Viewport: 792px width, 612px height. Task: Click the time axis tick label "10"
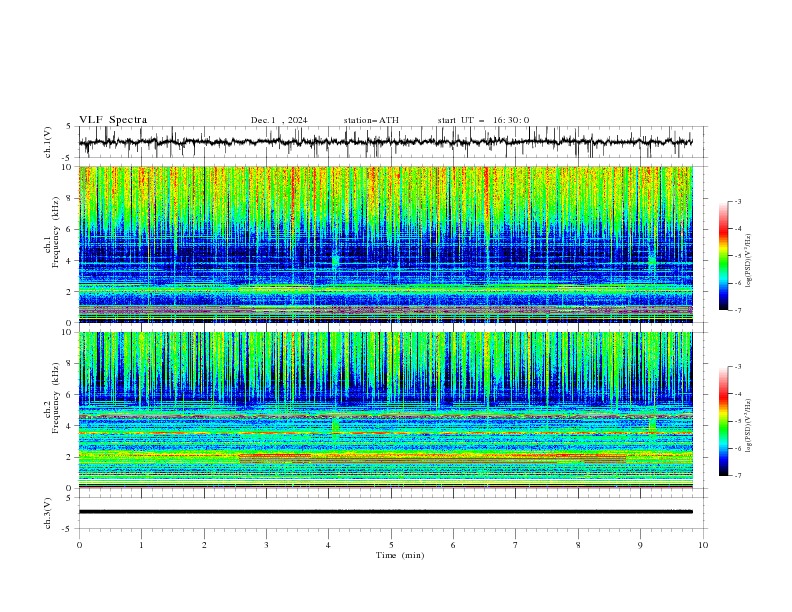pyautogui.click(x=703, y=545)
